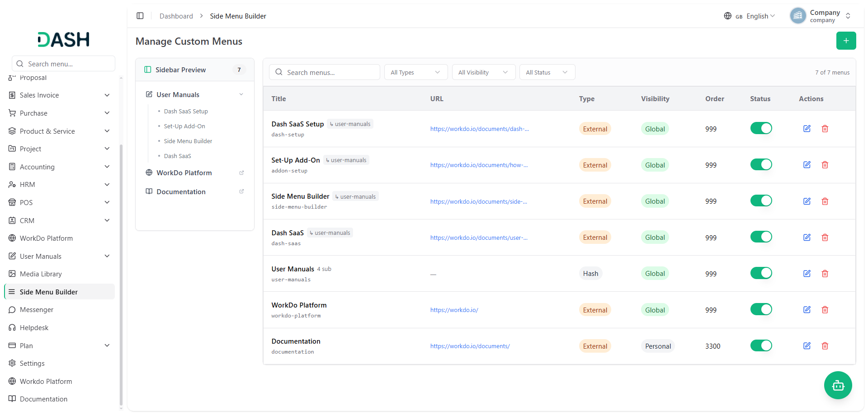Expand the Company account switcher
The height and width of the screenshot is (415, 868).
(x=821, y=16)
